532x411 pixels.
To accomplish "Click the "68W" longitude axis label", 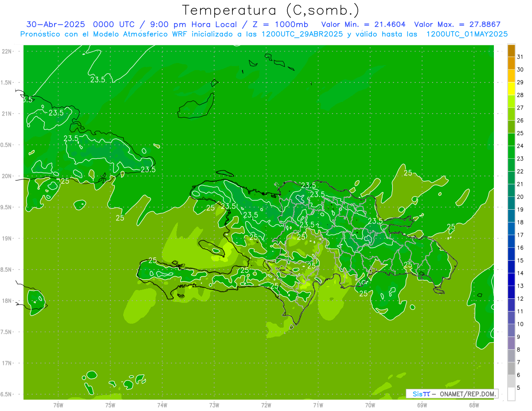I will point(474,405).
